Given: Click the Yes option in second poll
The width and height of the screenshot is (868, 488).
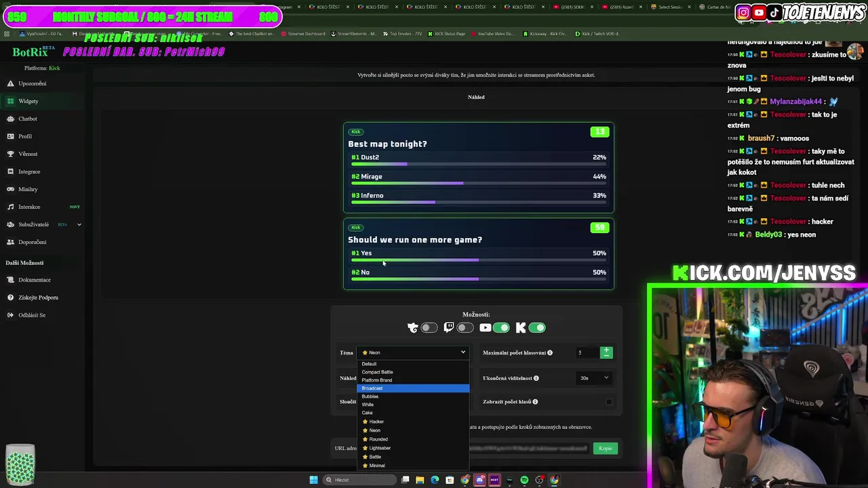Looking at the screenshot, I should (x=478, y=256).
